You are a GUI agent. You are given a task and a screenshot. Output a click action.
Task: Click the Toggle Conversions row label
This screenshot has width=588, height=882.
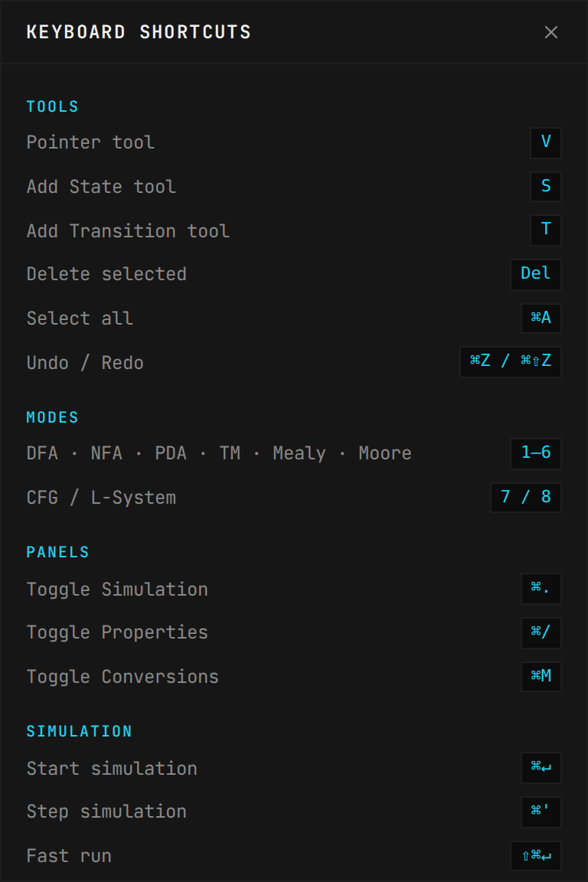point(122,676)
